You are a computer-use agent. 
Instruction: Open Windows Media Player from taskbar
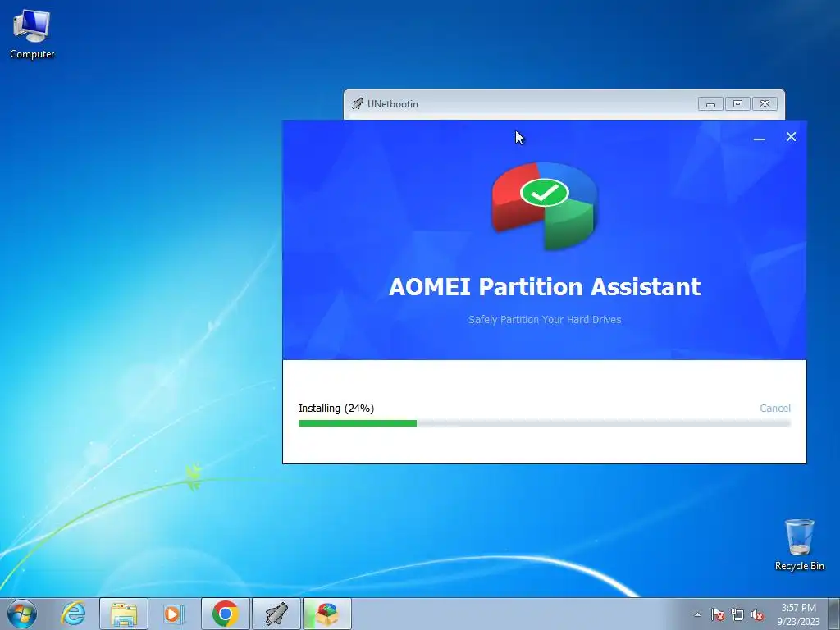pyautogui.click(x=174, y=614)
